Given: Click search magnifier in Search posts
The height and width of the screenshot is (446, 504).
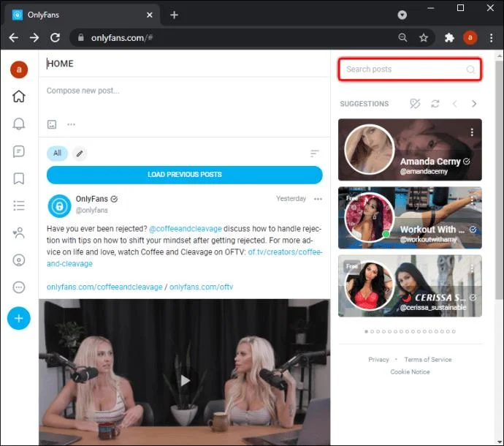Looking at the screenshot, I should coord(470,69).
